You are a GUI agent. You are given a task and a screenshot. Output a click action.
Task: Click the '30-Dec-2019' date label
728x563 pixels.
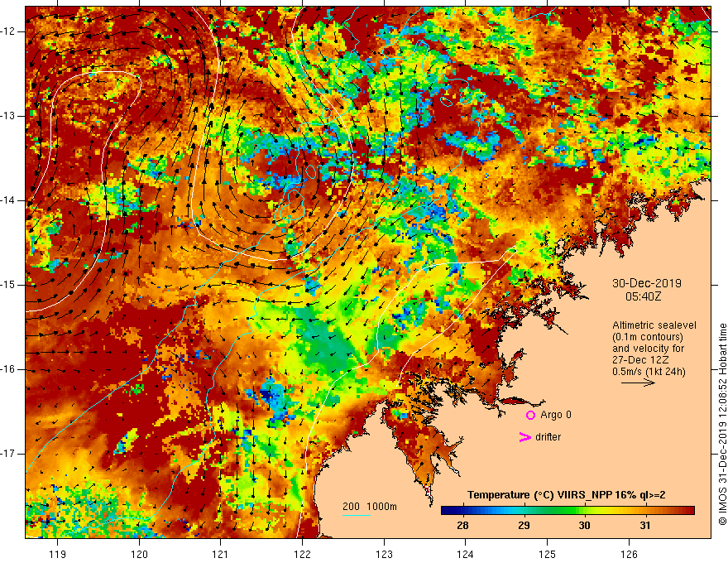[646, 283]
